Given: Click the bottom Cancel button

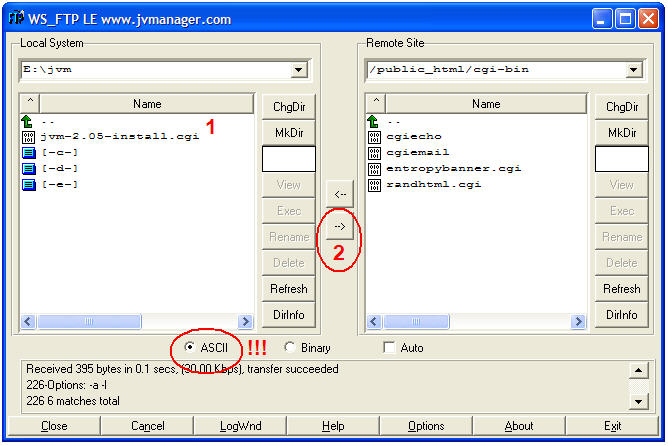Looking at the screenshot, I should coord(147,426).
